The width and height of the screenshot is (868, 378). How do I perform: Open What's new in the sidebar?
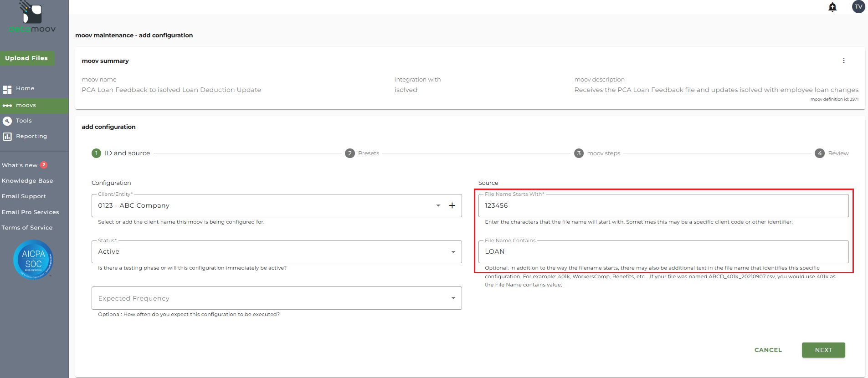(x=20, y=165)
